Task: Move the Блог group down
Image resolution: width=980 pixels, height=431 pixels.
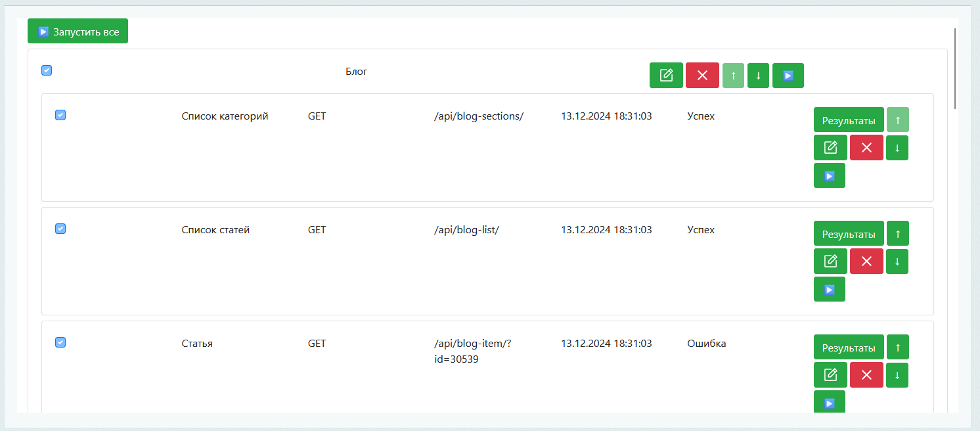Action: tap(758, 76)
